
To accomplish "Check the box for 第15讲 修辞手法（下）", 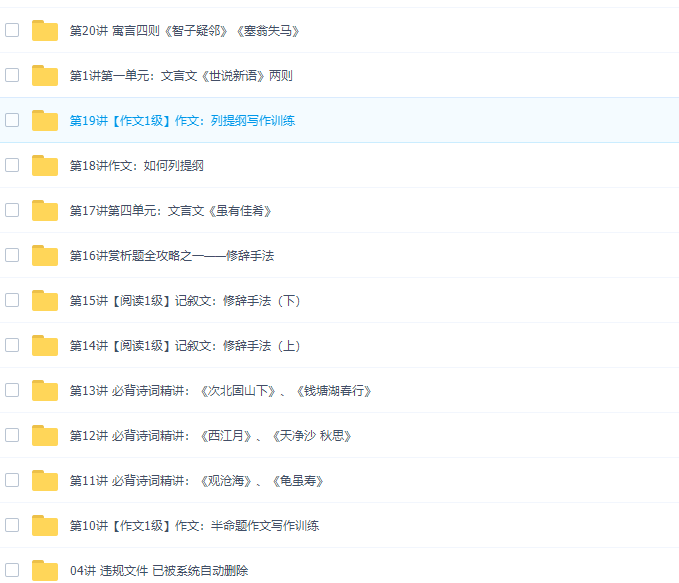I will 12,300.
